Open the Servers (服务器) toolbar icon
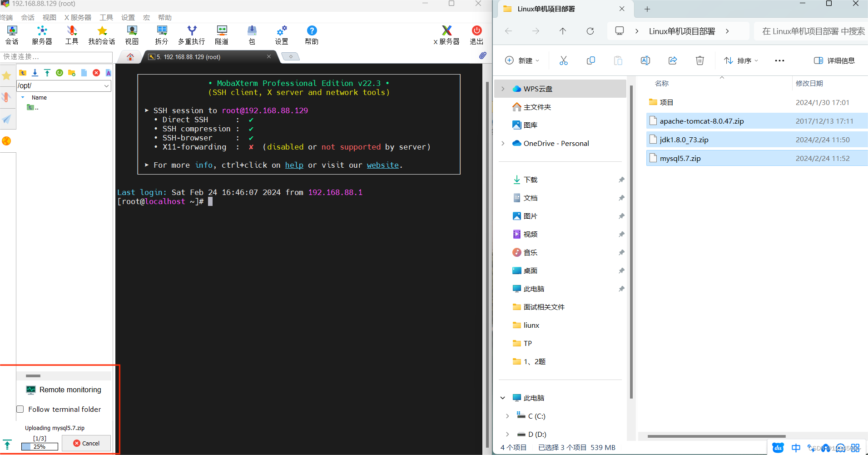868x455 pixels. [42, 35]
